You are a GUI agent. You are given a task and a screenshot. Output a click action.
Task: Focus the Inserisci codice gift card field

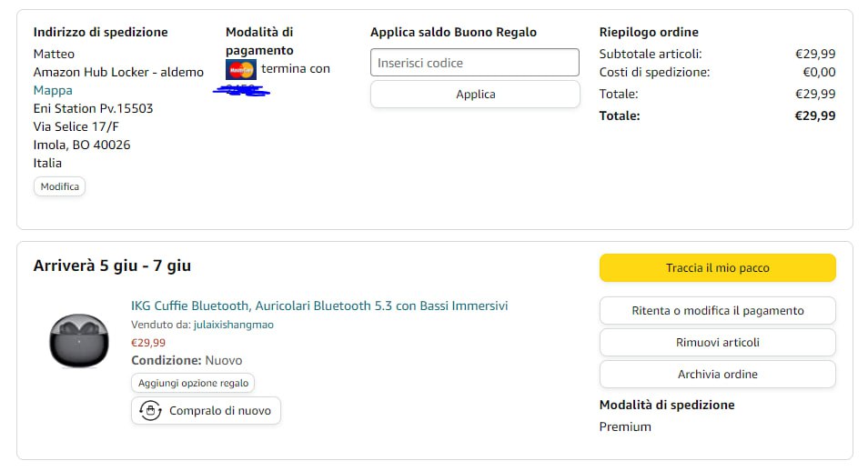pos(474,63)
